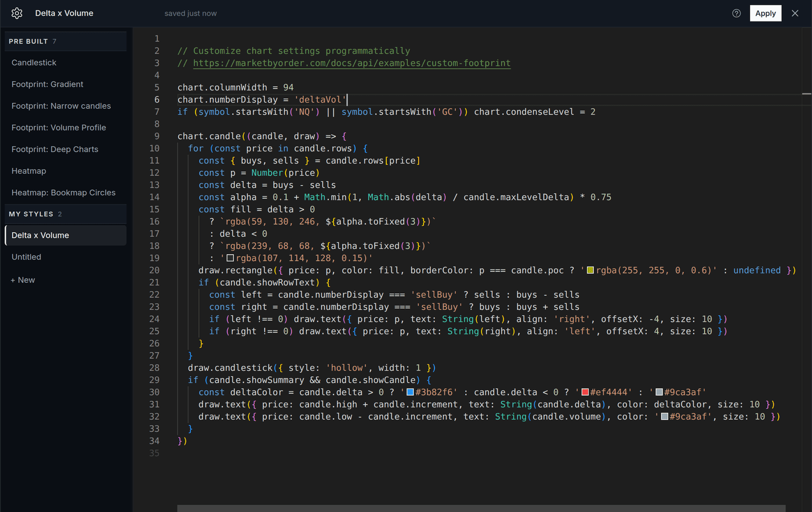The height and width of the screenshot is (512, 812).
Task: Open the gray rgba(107, 114, 128) color swatch
Action: coord(230,258)
